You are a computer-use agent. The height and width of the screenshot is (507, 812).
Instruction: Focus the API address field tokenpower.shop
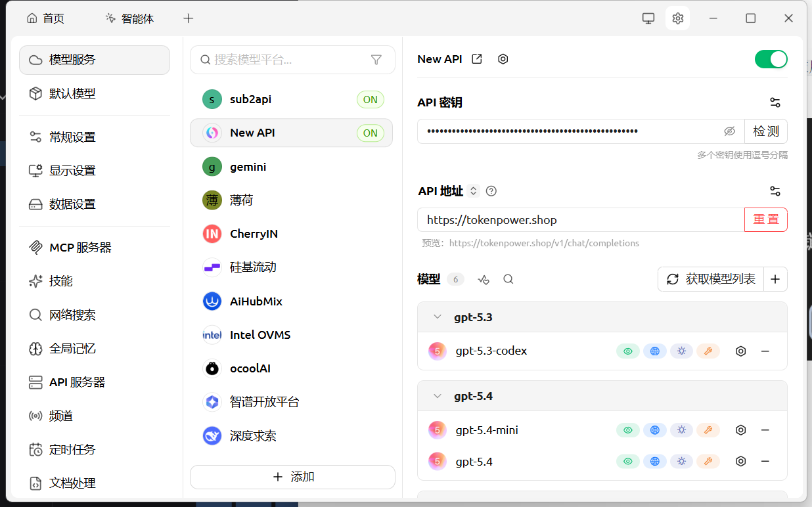coord(581,219)
